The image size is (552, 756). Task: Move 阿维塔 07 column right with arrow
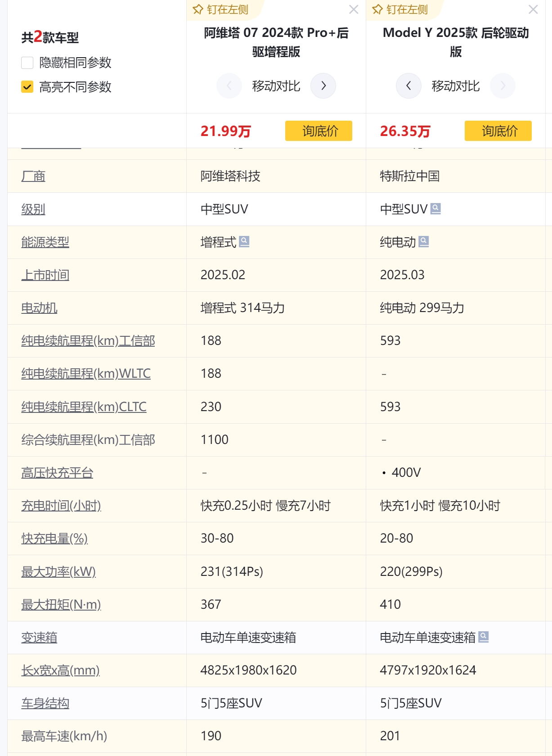click(323, 86)
